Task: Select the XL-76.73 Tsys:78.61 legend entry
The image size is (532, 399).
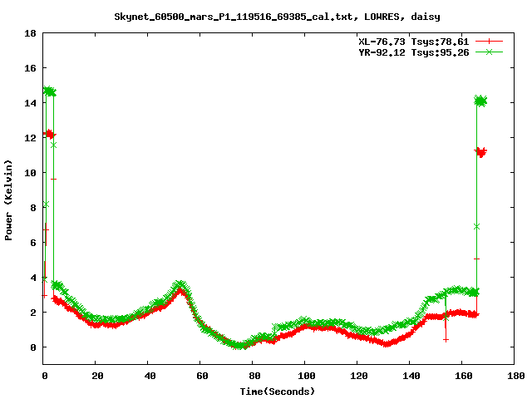Action: (x=414, y=42)
